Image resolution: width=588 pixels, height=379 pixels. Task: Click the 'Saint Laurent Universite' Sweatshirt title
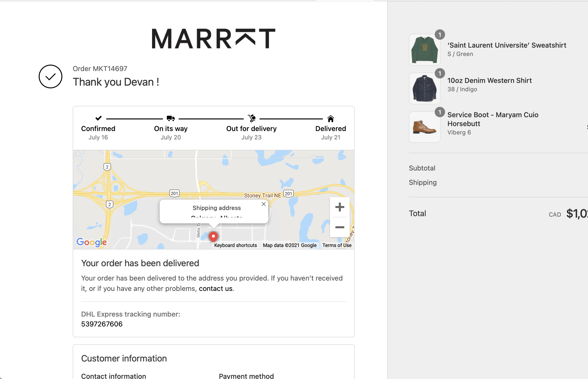[507, 45]
